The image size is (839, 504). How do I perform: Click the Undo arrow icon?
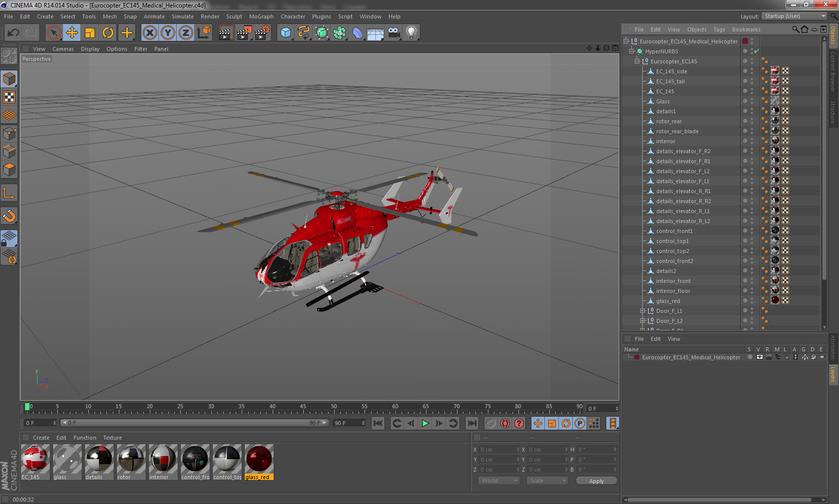click(13, 33)
